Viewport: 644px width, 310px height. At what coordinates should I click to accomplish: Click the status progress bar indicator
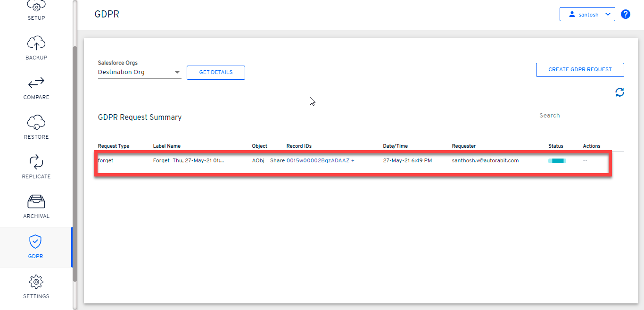pos(557,161)
